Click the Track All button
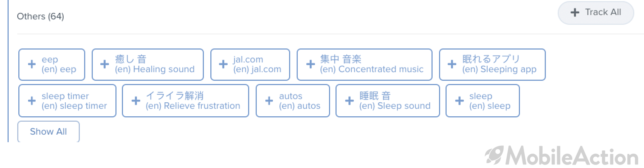Viewport: 644px width, 168px height. [596, 13]
